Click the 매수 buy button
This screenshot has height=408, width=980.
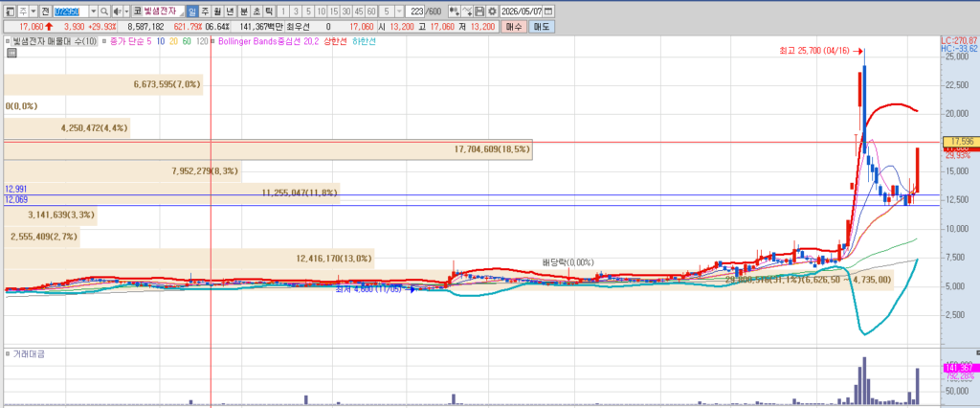pos(514,27)
